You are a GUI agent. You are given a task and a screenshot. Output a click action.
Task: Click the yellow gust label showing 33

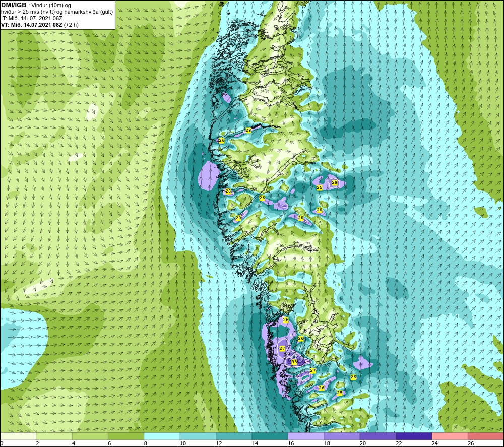tap(294, 362)
